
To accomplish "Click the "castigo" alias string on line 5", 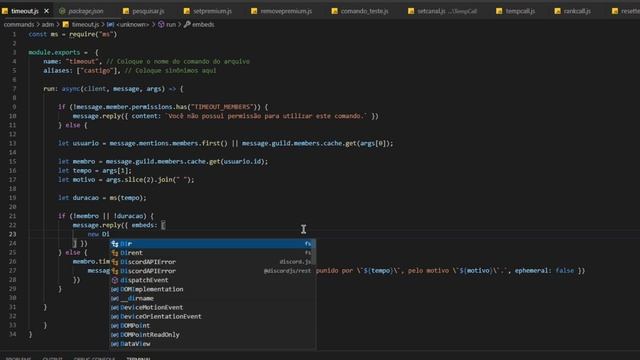I will click(x=96, y=71).
